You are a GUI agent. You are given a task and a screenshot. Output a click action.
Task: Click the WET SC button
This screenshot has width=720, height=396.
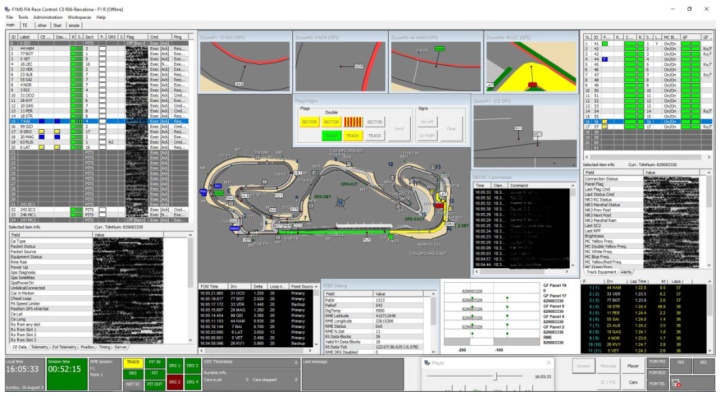133,384
